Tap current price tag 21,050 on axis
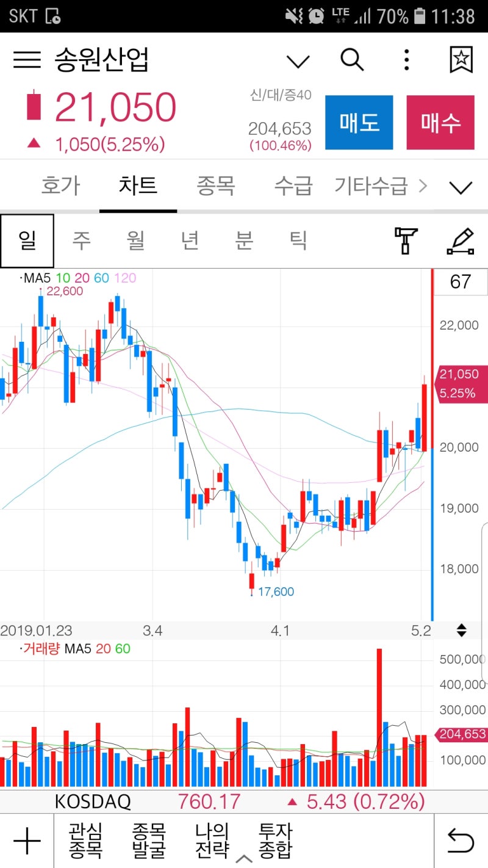 461,383
